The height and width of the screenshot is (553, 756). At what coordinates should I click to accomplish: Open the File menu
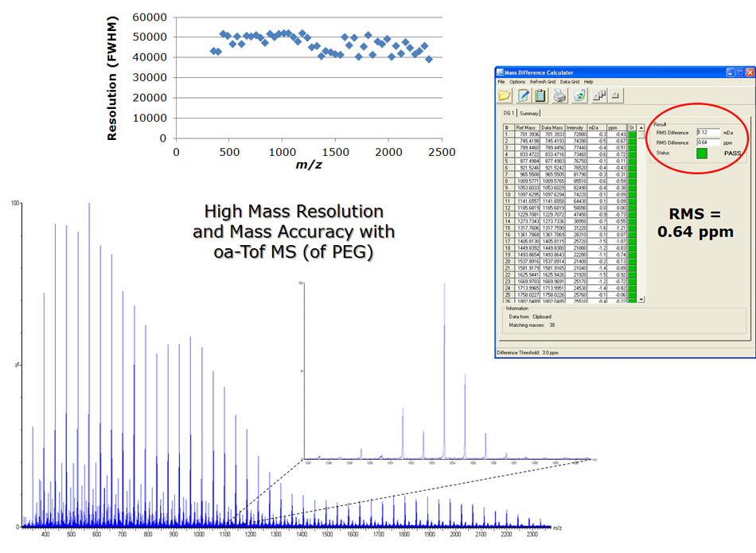(x=501, y=82)
